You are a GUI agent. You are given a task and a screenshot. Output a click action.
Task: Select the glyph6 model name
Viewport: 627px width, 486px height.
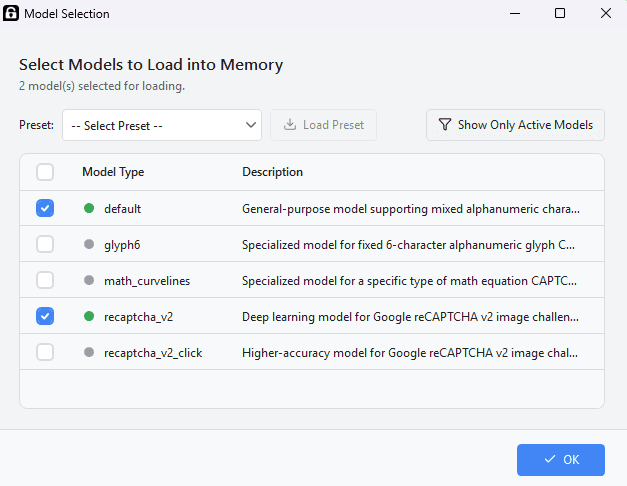click(122, 245)
